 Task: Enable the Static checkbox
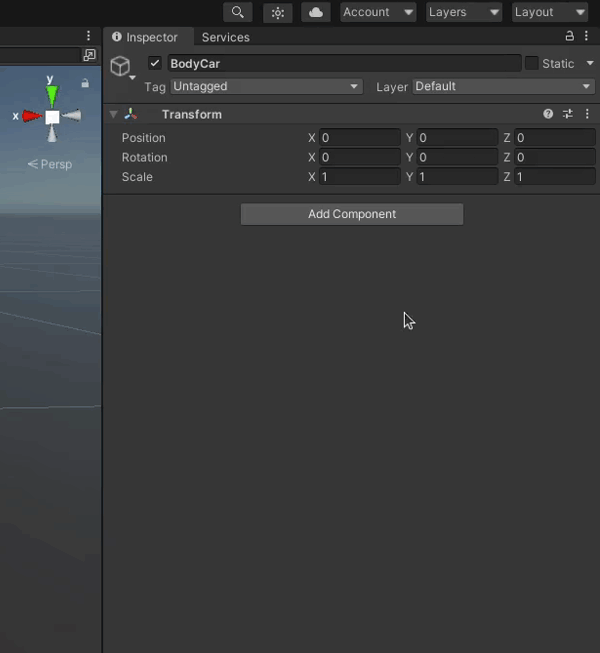click(531, 63)
